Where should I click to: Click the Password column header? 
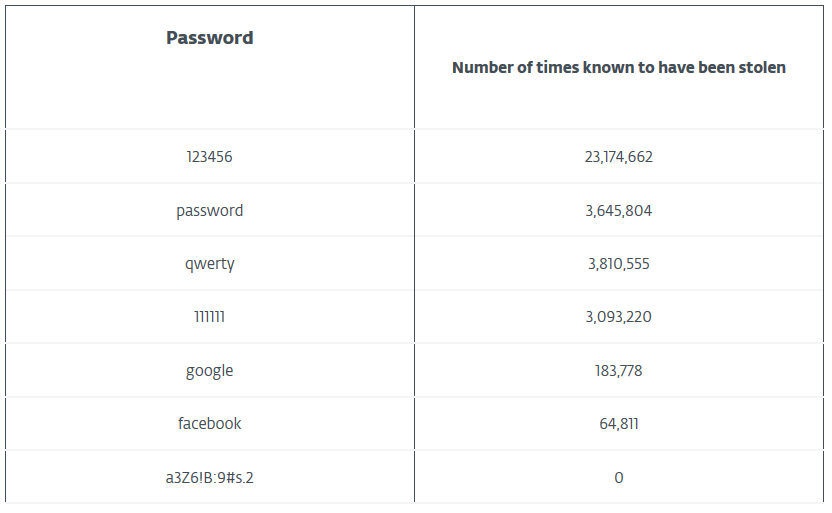pyautogui.click(x=209, y=38)
